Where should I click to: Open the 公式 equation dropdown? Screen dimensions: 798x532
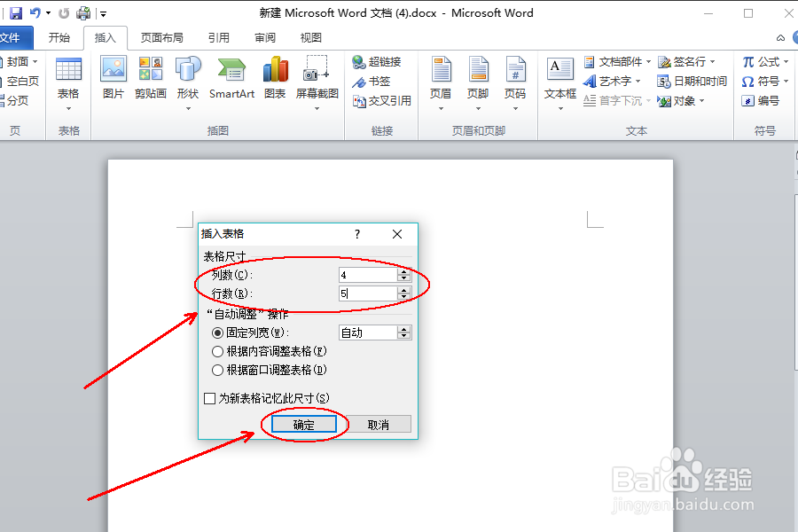(x=765, y=61)
